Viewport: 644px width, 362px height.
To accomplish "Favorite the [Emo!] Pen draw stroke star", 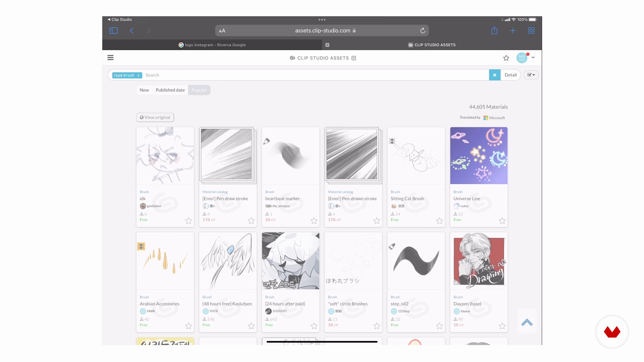I will [x=251, y=221].
